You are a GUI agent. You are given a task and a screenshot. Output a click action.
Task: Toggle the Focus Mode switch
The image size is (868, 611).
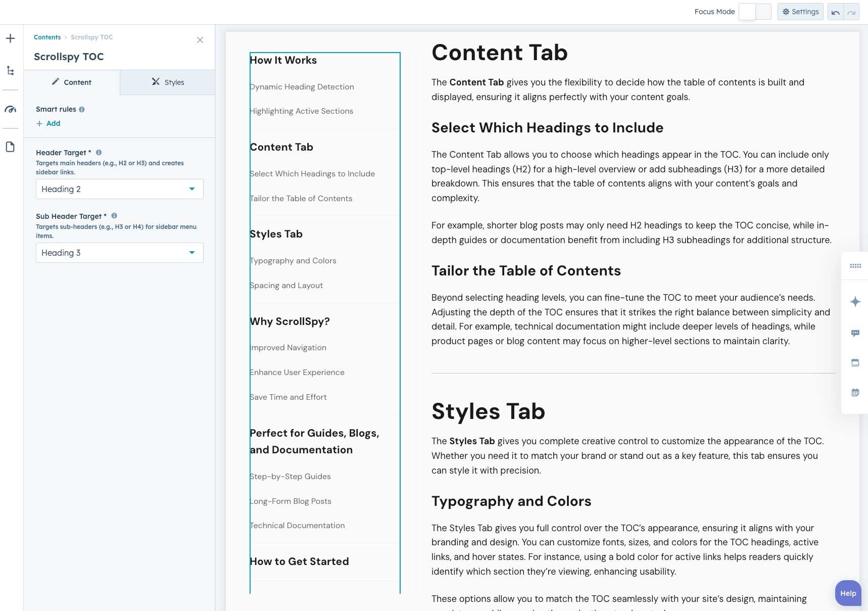coord(755,12)
